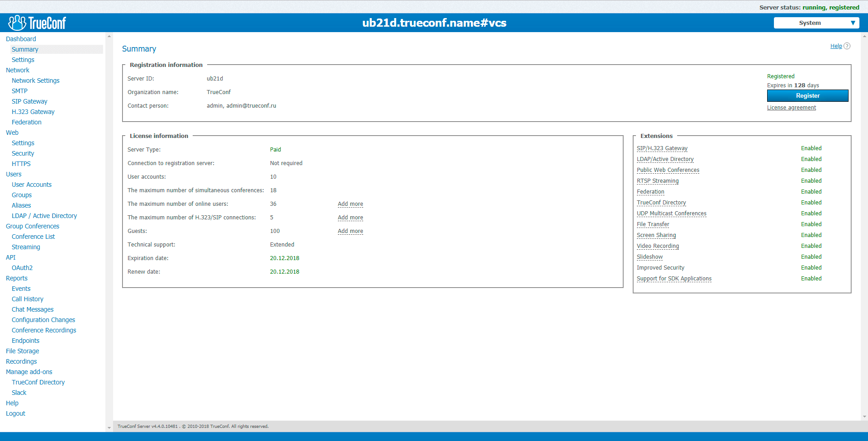Select Conference List in the sidebar
This screenshot has width=868, height=441.
33,236
